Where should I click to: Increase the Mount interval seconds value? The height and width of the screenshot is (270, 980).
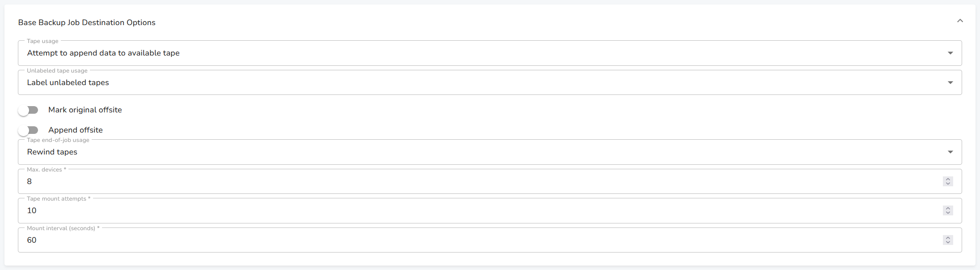(x=948, y=238)
